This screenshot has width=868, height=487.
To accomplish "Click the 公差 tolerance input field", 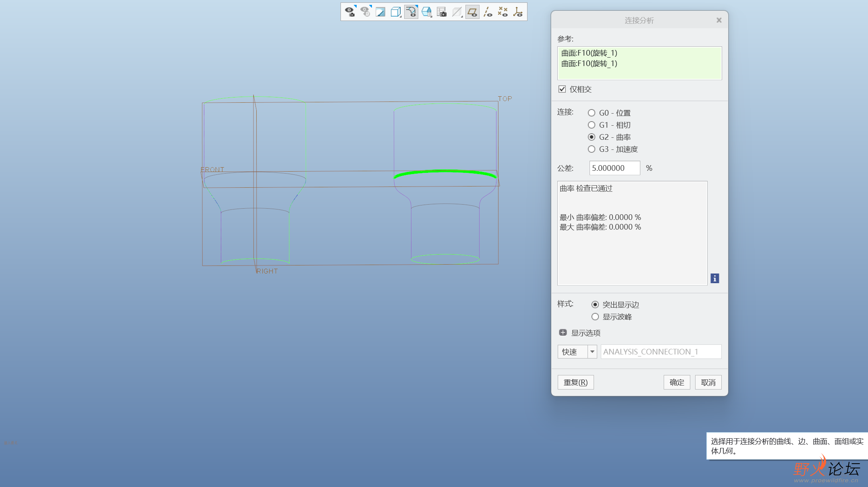I will (614, 168).
